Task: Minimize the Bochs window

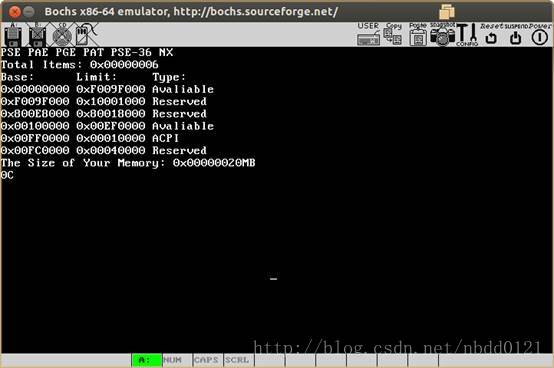Action: 29,12
